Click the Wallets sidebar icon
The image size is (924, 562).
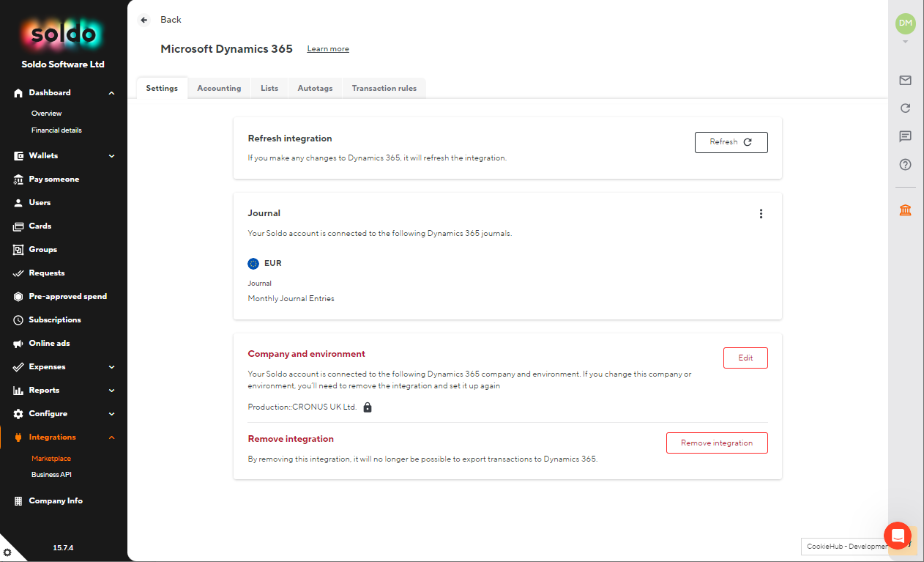[x=18, y=156]
